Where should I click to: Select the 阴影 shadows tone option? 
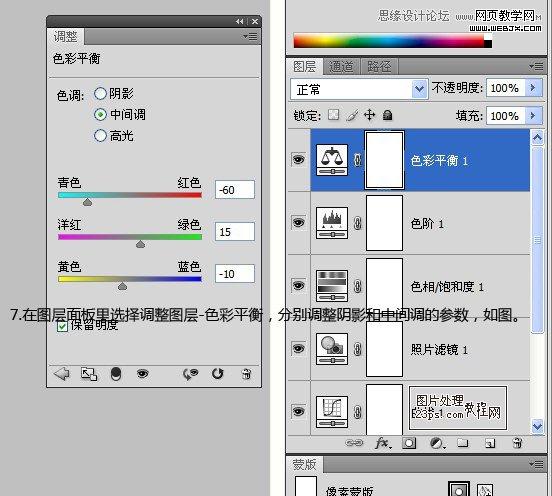pyautogui.click(x=100, y=94)
